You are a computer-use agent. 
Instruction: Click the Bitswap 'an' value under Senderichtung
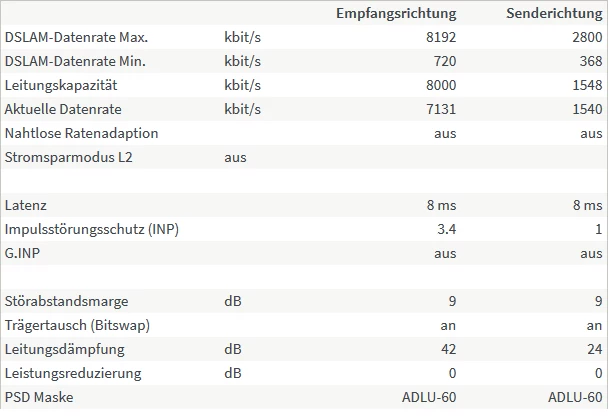594,326
